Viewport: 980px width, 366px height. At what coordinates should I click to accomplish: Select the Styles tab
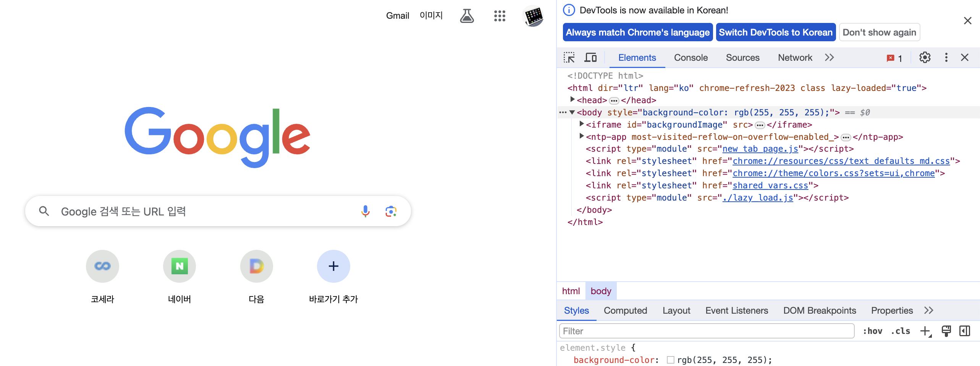point(576,310)
